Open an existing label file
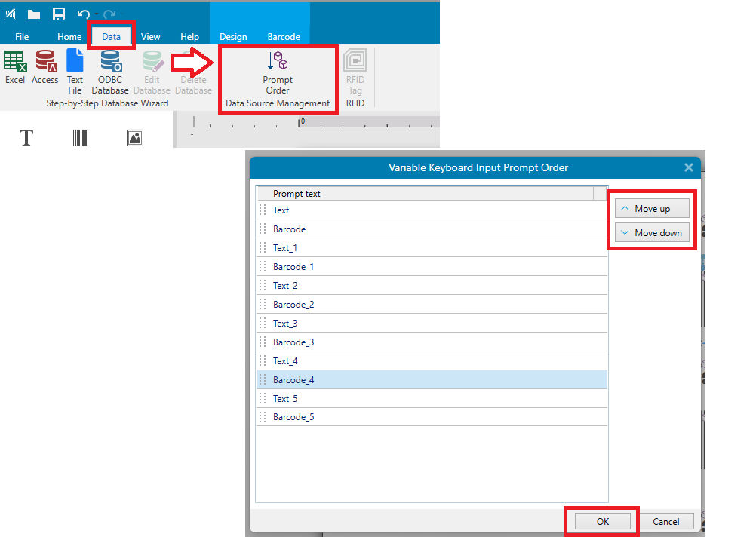 (x=33, y=14)
